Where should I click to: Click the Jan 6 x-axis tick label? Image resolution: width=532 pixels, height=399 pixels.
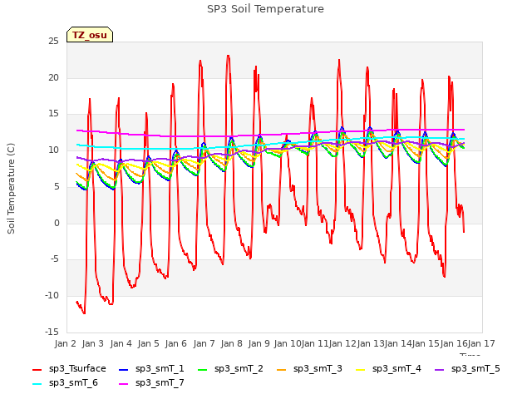tap(176, 343)
